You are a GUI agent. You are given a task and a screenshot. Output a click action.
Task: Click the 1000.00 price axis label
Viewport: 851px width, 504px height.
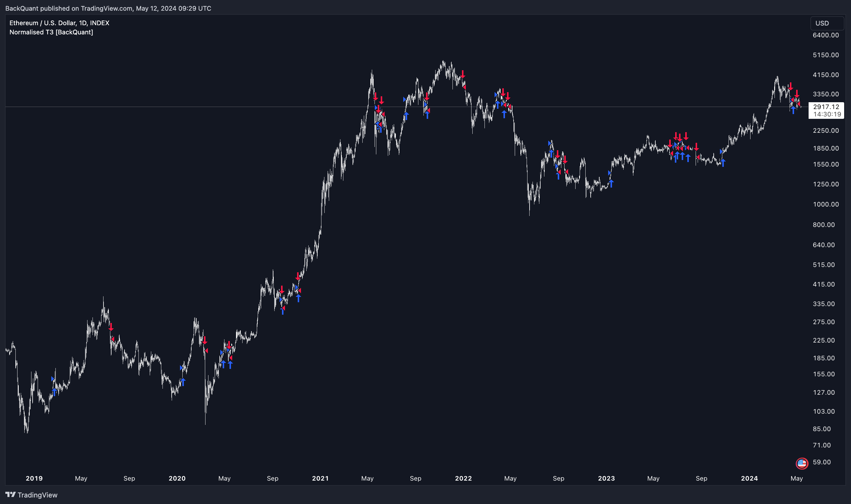[x=825, y=204]
